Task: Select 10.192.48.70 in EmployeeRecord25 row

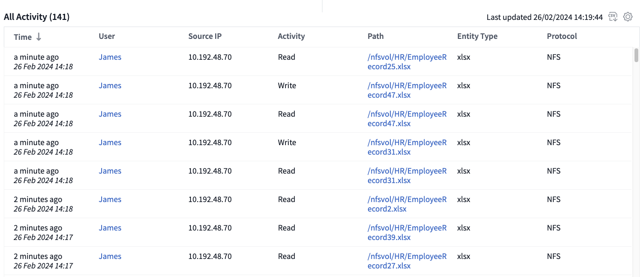Action: [210, 57]
